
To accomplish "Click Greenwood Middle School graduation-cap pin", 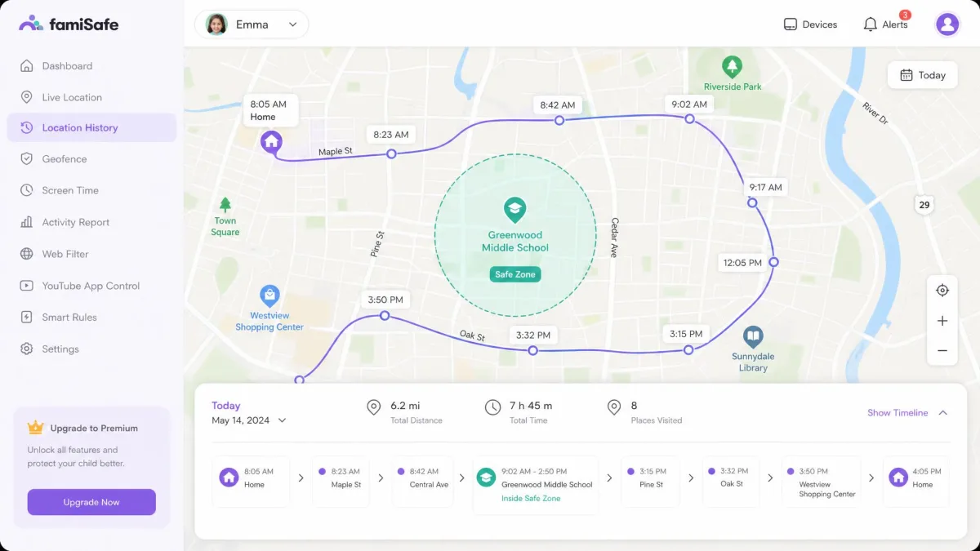I will tap(514, 210).
